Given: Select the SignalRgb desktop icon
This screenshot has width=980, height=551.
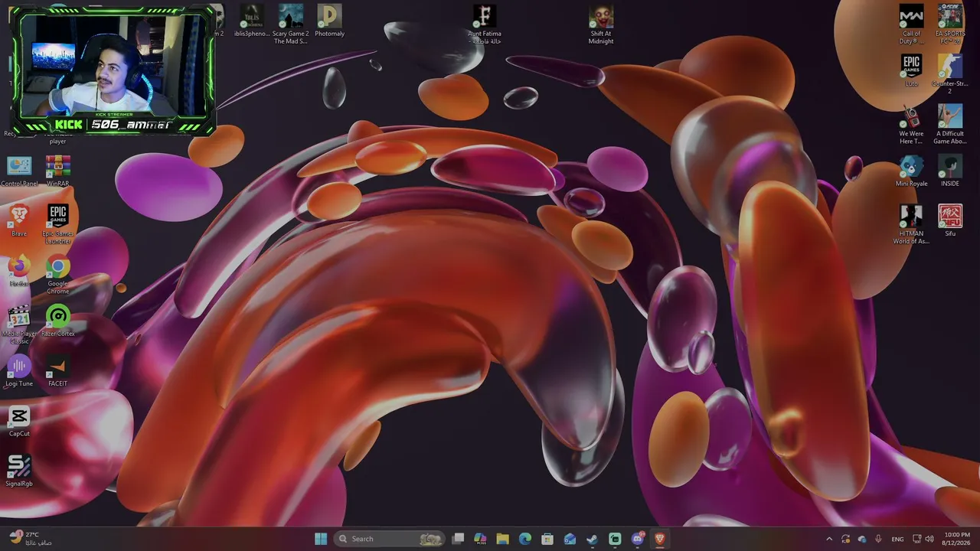Looking at the screenshot, I should pyautogui.click(x=19, y=470).
